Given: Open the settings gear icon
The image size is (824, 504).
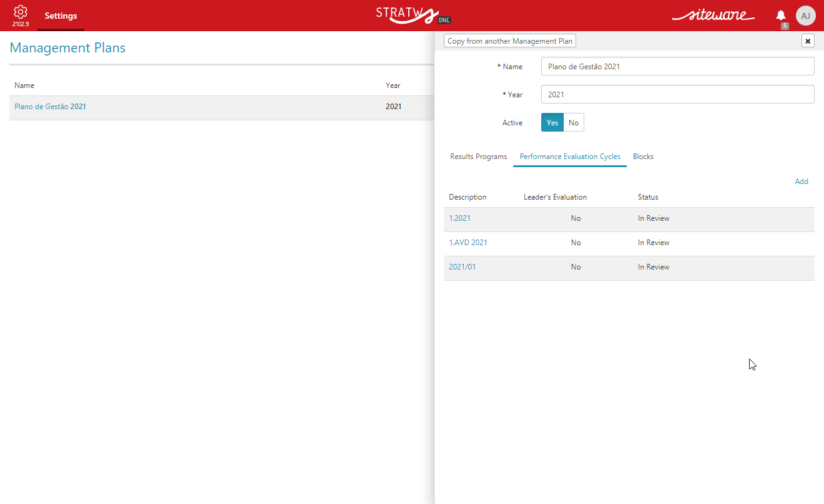Looking at the screenshot, I should click(x=21, y=12).
